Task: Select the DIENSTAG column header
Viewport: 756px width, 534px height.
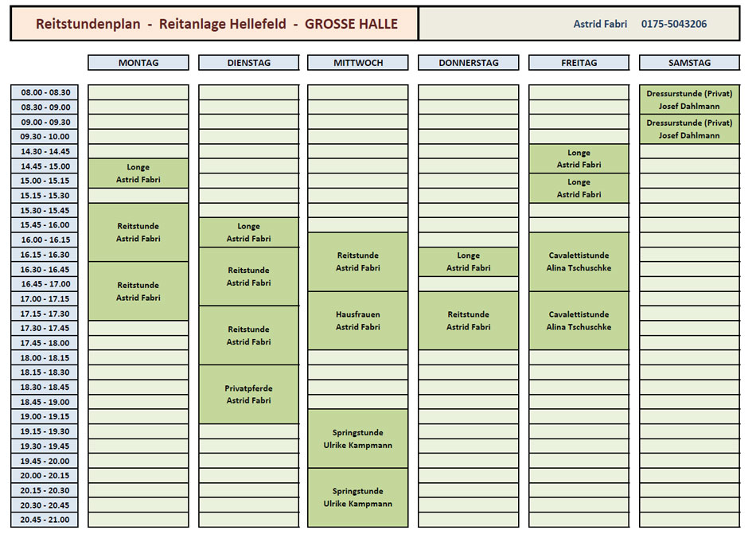Action: click(247, 62)
